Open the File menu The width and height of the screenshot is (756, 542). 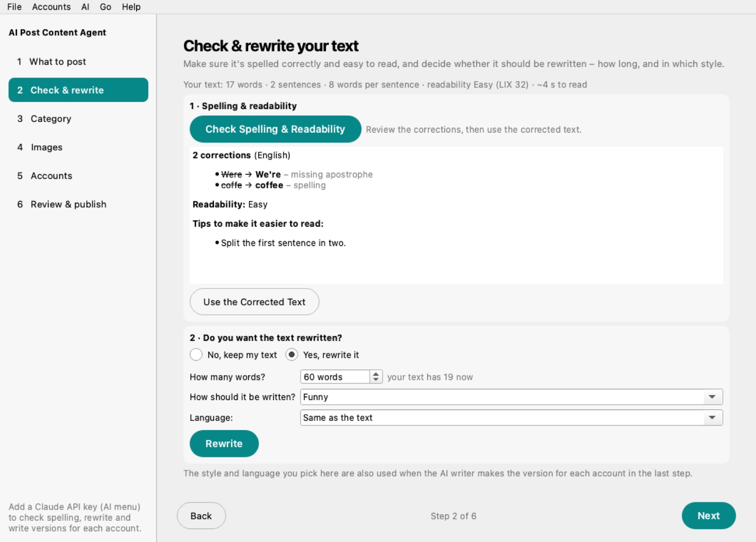(14, 7)
